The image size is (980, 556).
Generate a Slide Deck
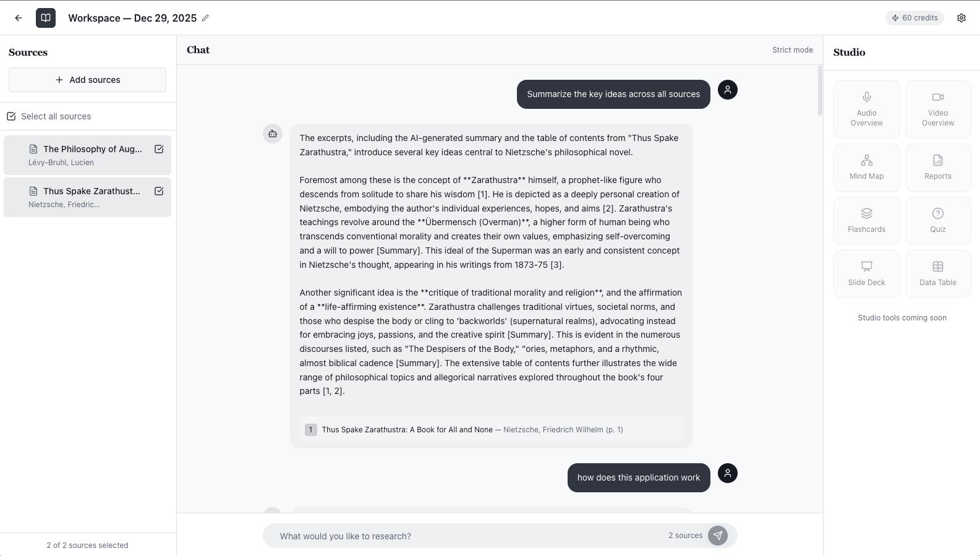click(x=866, y=273)
